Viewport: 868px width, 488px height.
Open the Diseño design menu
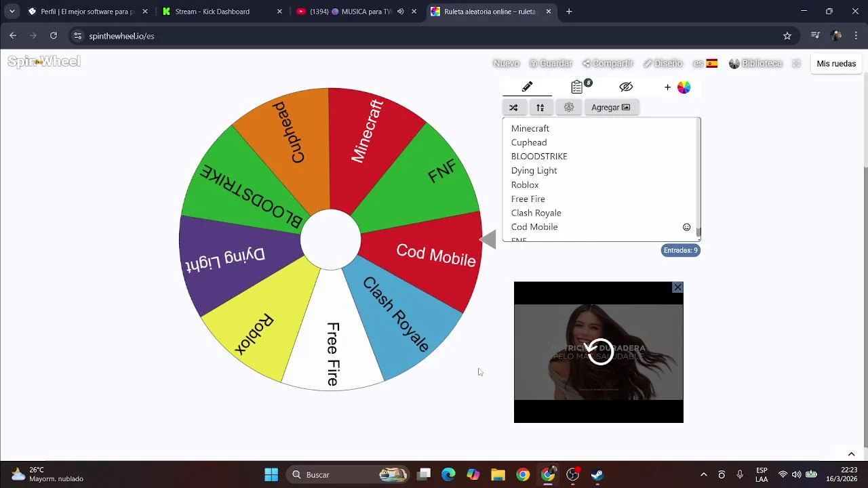(663, 63)
